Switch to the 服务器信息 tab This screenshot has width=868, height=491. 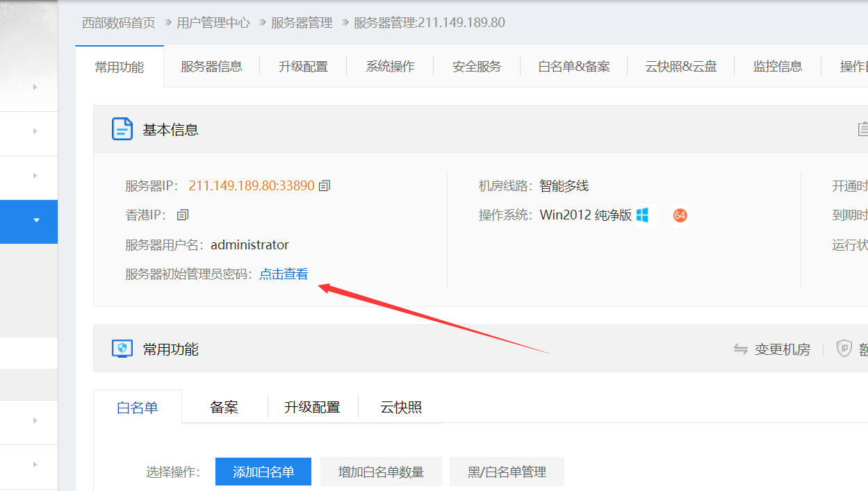click(211, 66)
